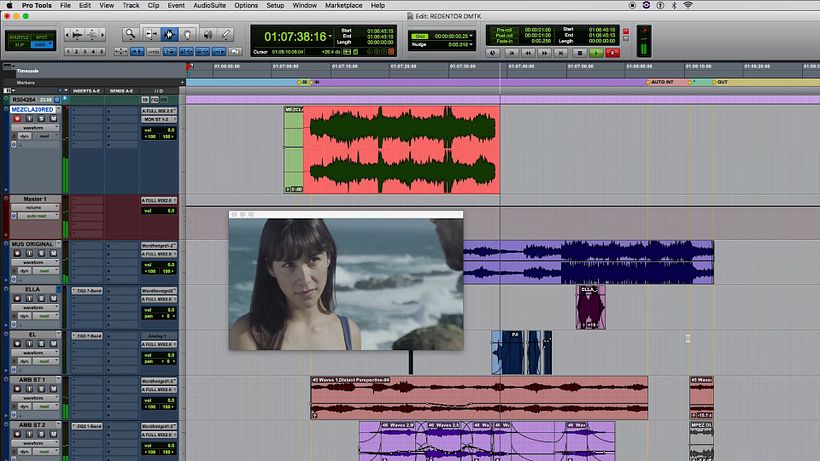820x461 pixels.
Task: Open Master 1 volume view selector
Action: [x=36, y=208]
